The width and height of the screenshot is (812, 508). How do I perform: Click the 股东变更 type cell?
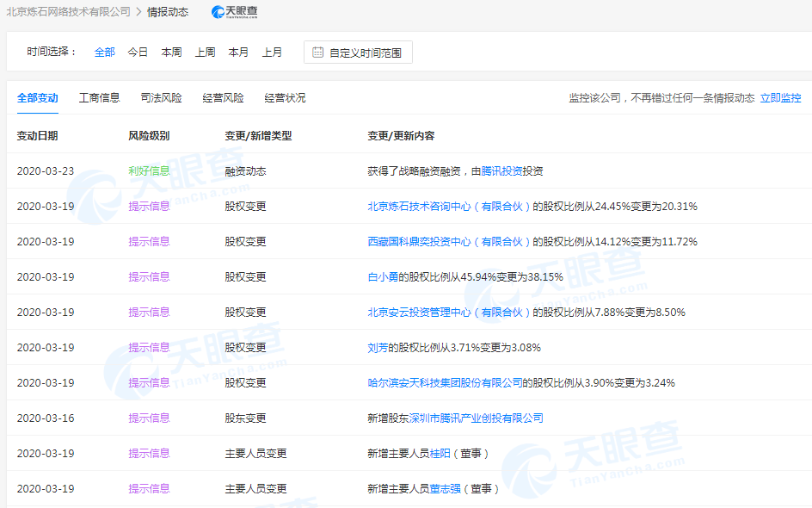coord(245,418)
